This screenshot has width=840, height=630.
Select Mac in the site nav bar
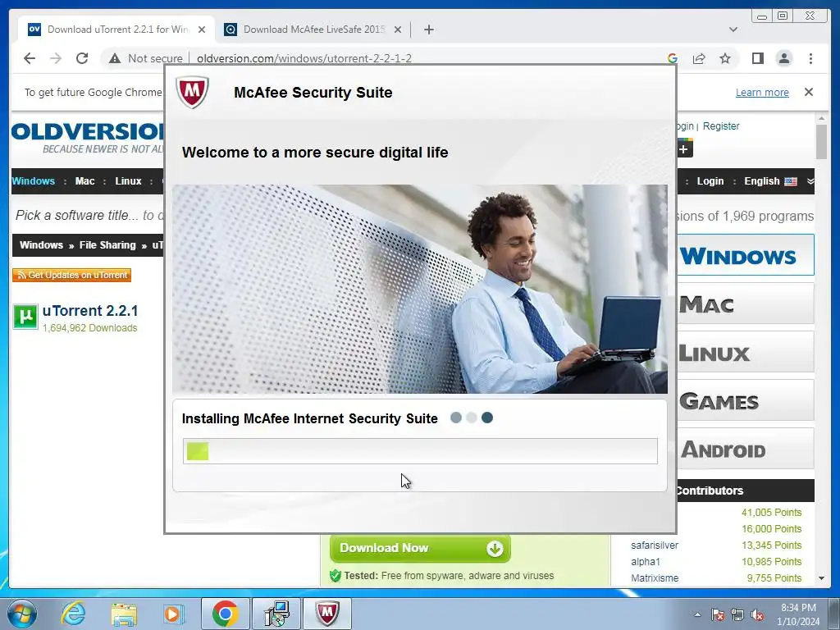click(84, 181)
